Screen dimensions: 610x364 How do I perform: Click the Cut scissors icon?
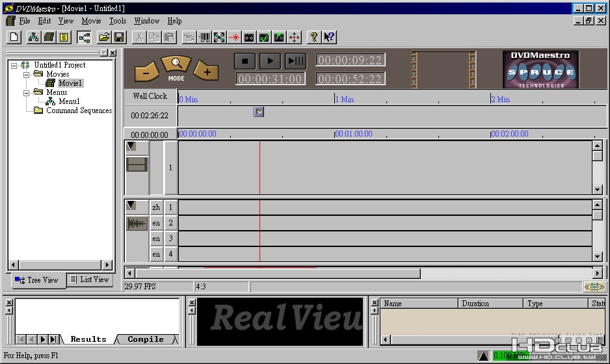pos(139,37)
